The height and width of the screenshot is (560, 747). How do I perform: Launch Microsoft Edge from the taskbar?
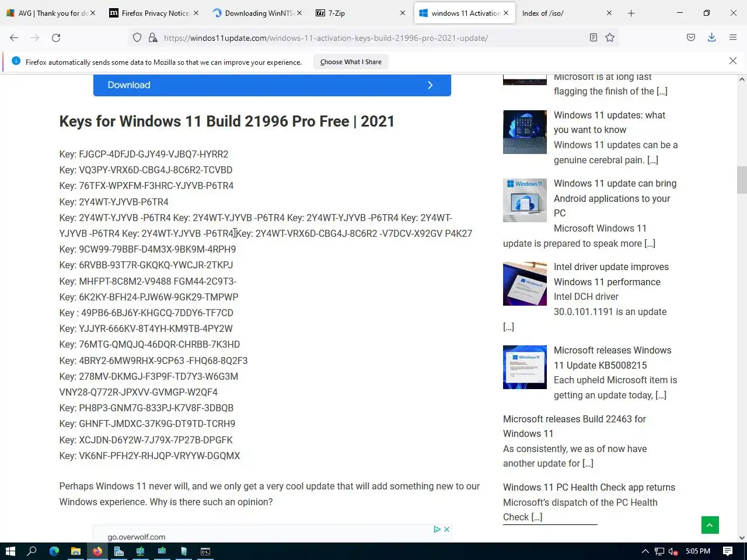pyautogui.click(x=54, y=551)
